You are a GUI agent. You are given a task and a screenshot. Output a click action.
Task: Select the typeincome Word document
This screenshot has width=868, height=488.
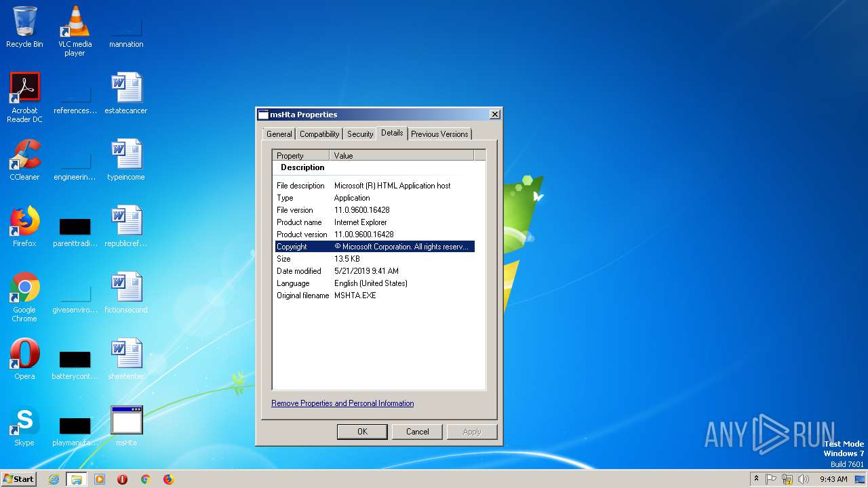[126, 160]
